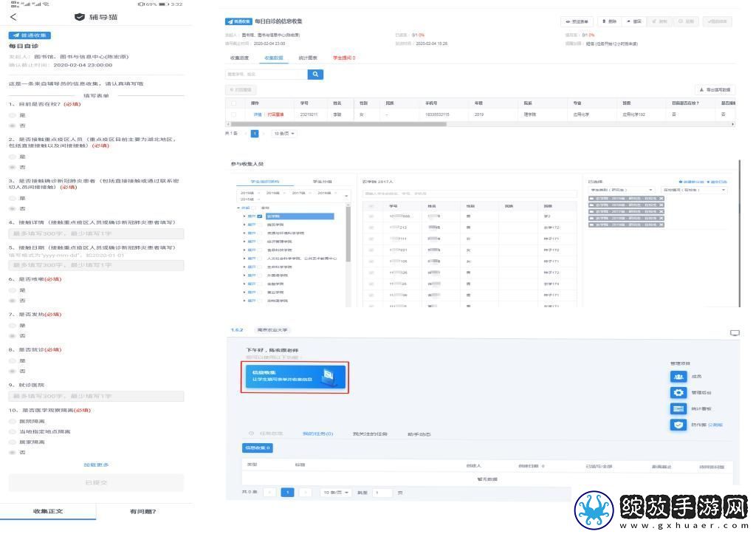The image size is (756, 534).
Task: Click the 成员 members icon under 管理项目
Action: (678, 376)
